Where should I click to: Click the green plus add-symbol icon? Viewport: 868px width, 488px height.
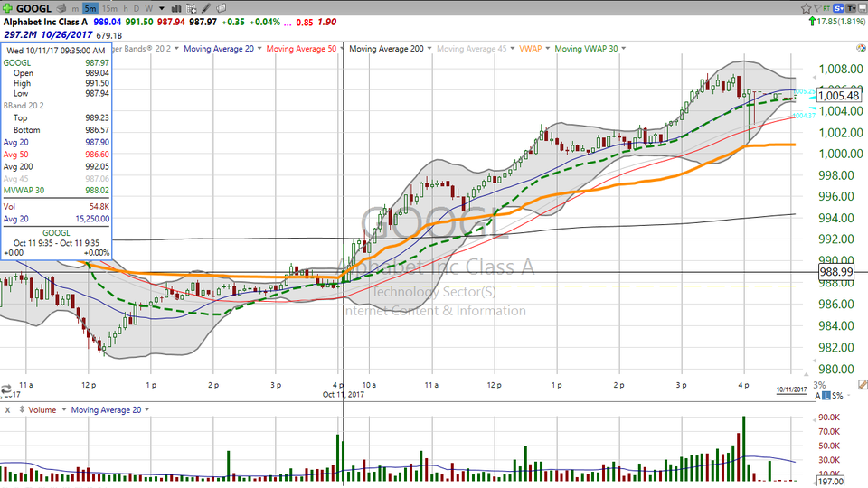[x=7, y=8]
